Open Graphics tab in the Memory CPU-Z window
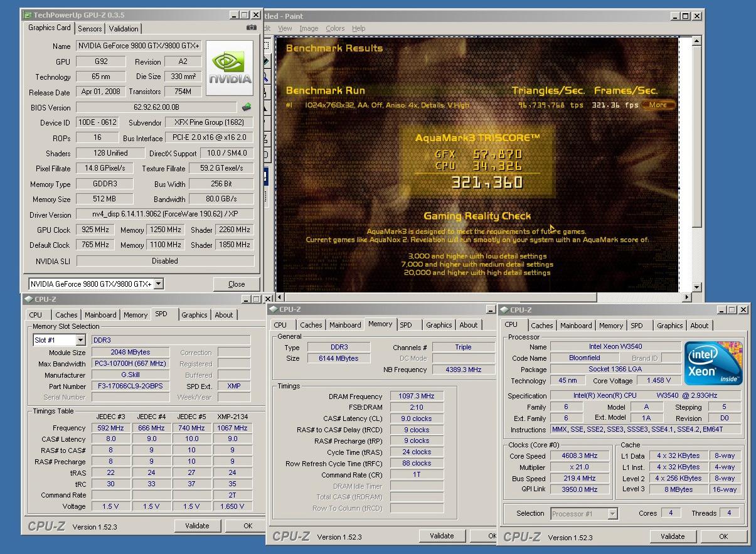Image resolution: width=756 pixels, height=554 pixels. coord(439,325)
